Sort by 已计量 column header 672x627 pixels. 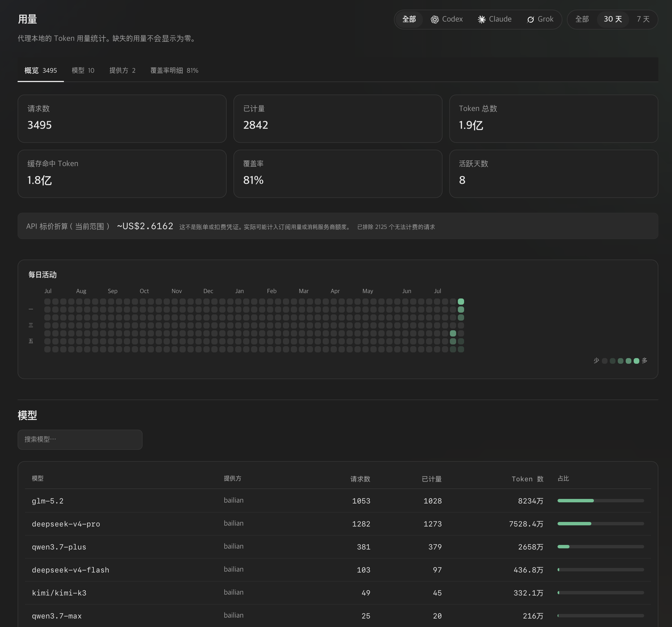(x=432, y=478)
